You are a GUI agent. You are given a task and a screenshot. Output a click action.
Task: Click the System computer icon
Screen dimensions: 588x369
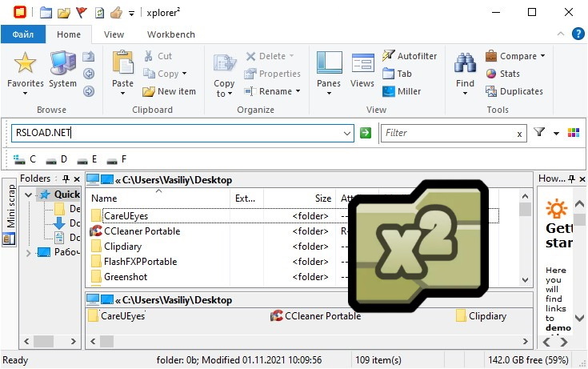click(x=62, y=69)
